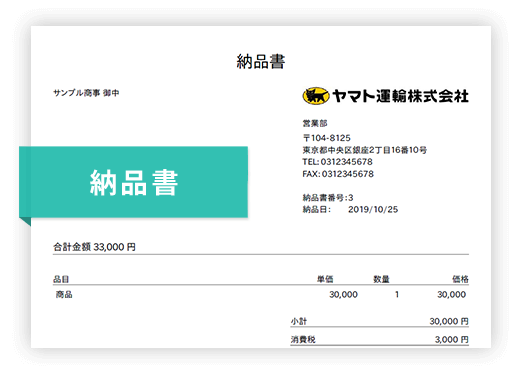Viewport: 512px width, 377px height.
Task: Click the 小計 label
Action: coord(299,321)
